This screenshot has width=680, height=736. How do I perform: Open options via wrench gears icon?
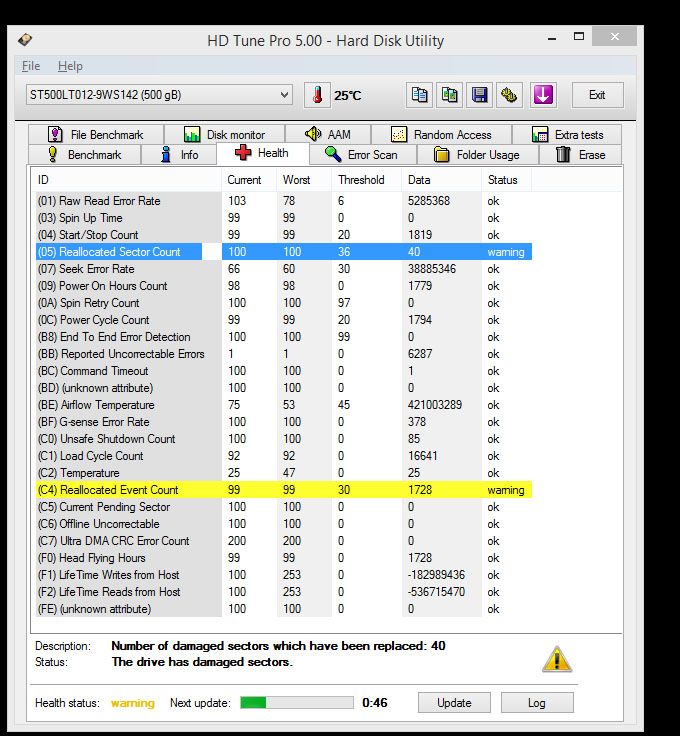tap(509, 95)
